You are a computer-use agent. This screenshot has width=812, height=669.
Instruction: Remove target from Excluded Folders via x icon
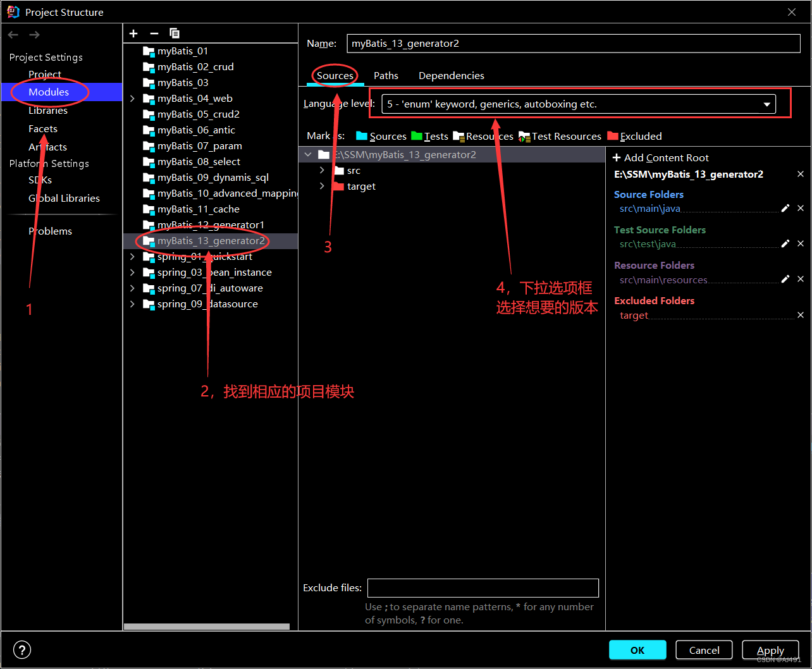pos(801,314)
